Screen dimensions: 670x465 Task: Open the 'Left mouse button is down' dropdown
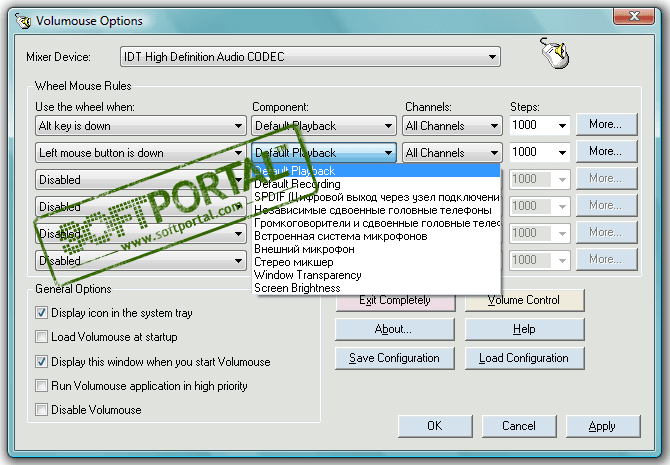pos(141,153)
